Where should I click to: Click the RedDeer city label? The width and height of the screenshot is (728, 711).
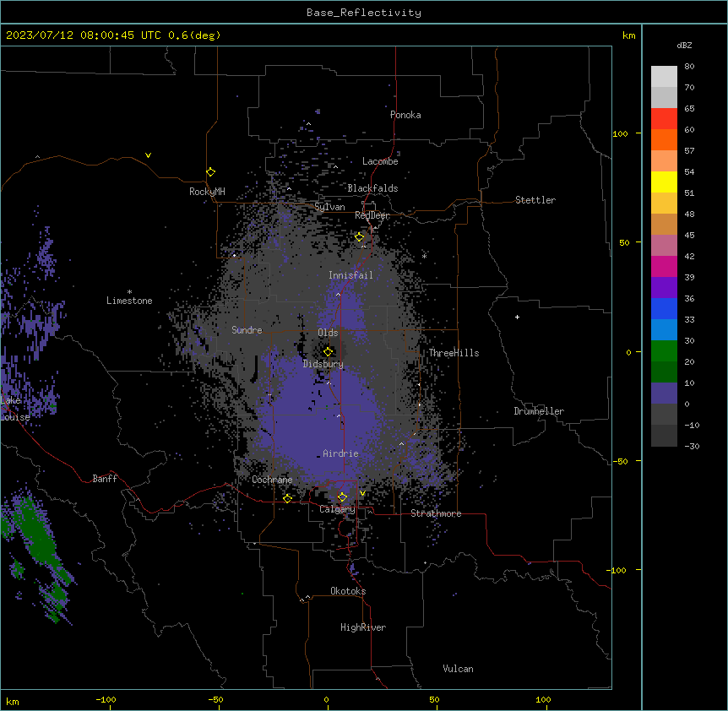(372, 215)
